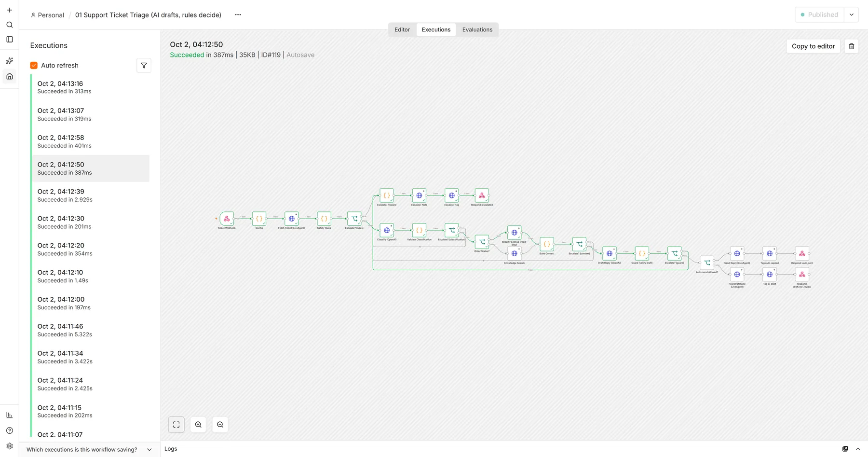Select the Fetch Ticket (LiveAgent) node
The image size is (868, 457).
click(292, 219)
